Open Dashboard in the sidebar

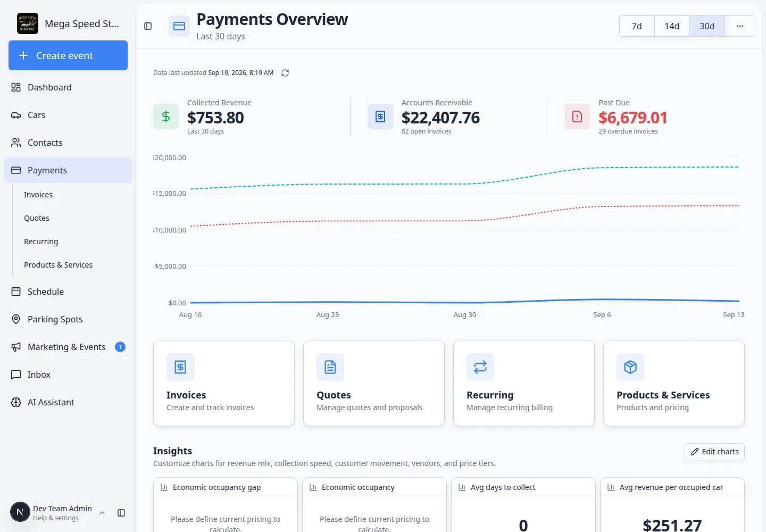pyautogui.click(x=68, y=87)
